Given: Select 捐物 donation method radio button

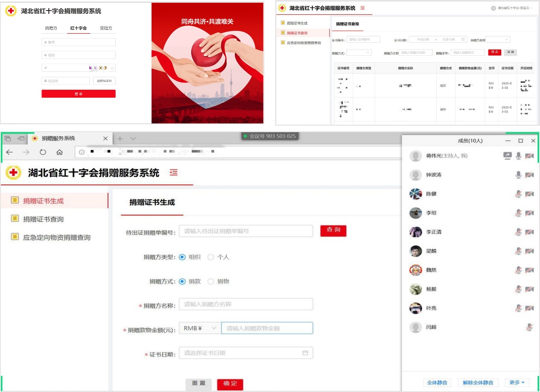Looking at the screenshot, I should pos(211,281).
